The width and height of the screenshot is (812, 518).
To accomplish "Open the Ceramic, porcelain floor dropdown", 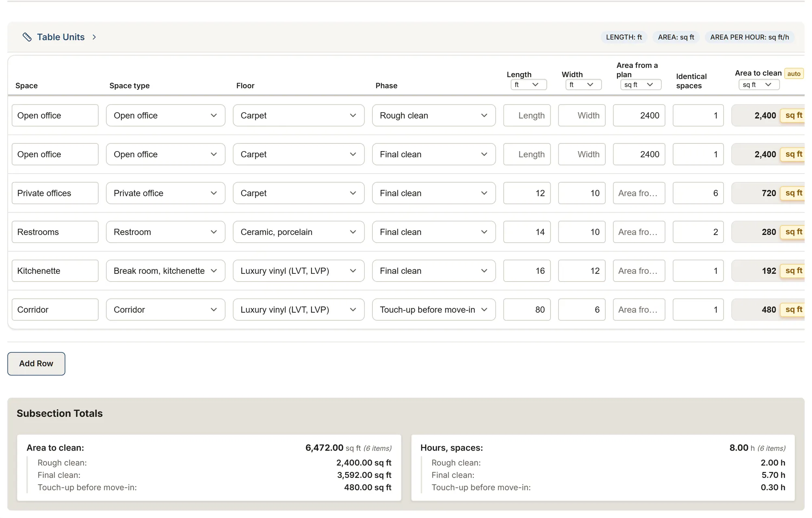I will tap(298, 232).
